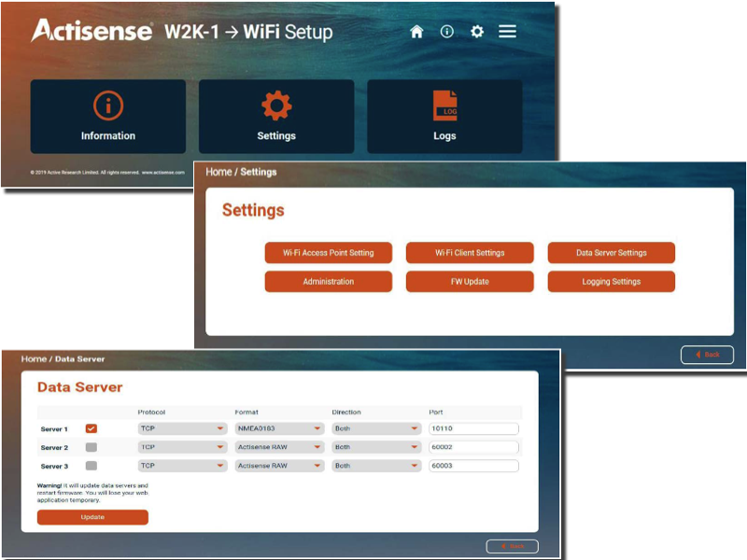The height and width of the screenshot is (560, 747).
Task: Click the Settings page heading
Action: (253, 210)
